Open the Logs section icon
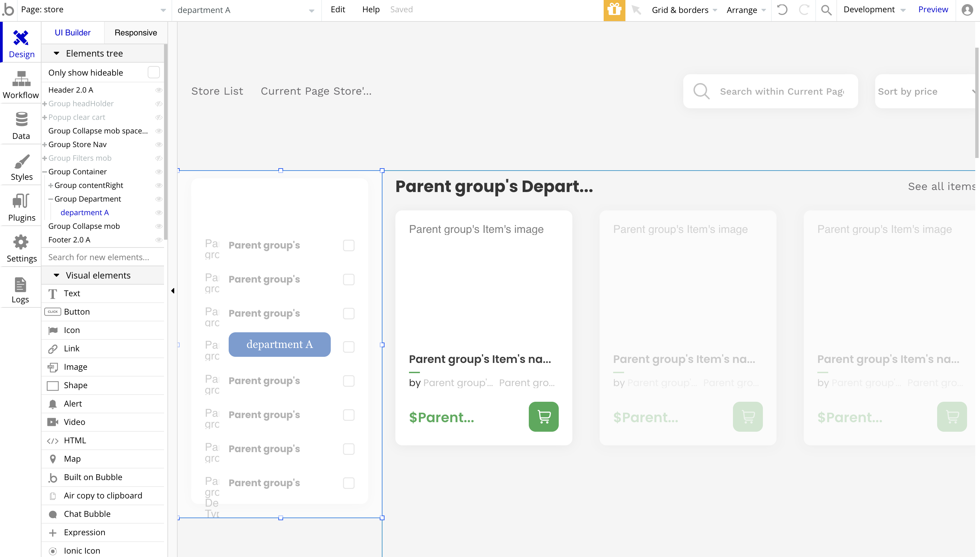This screenshot has width=980, height=557. click(x=20, y=290)
